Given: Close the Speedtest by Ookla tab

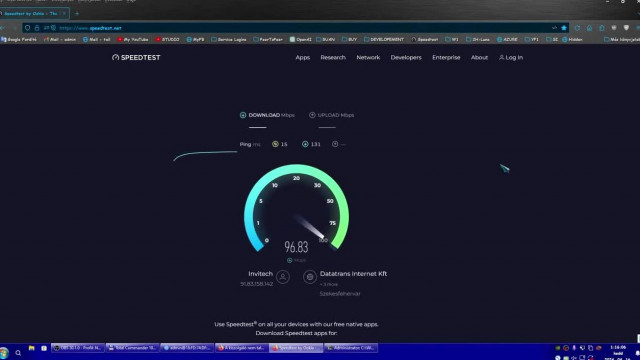Looking at the screenshot, I should [64, 13].
